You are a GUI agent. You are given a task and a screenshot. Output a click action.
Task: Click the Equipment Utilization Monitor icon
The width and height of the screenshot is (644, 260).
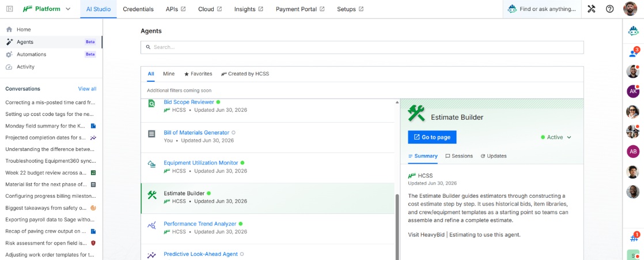click(x=151, y=164)
